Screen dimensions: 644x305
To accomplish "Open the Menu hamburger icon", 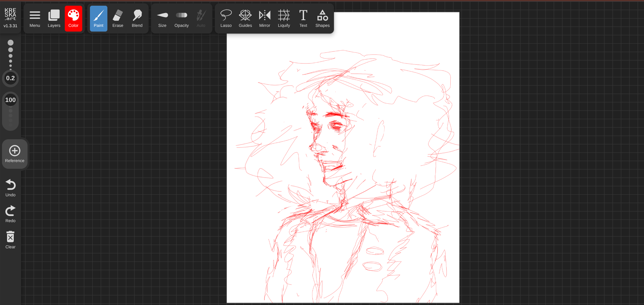I will click(x=35, y=19).
